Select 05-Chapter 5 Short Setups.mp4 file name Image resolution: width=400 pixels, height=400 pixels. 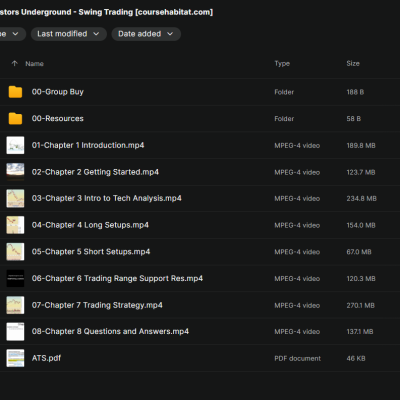(x=91, y=252)
